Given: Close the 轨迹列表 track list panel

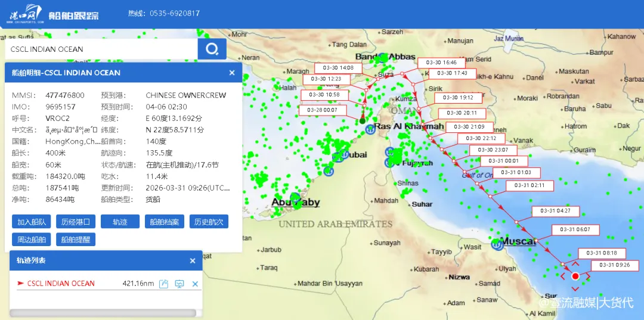Looking at the screenshot, I should 193,261.
